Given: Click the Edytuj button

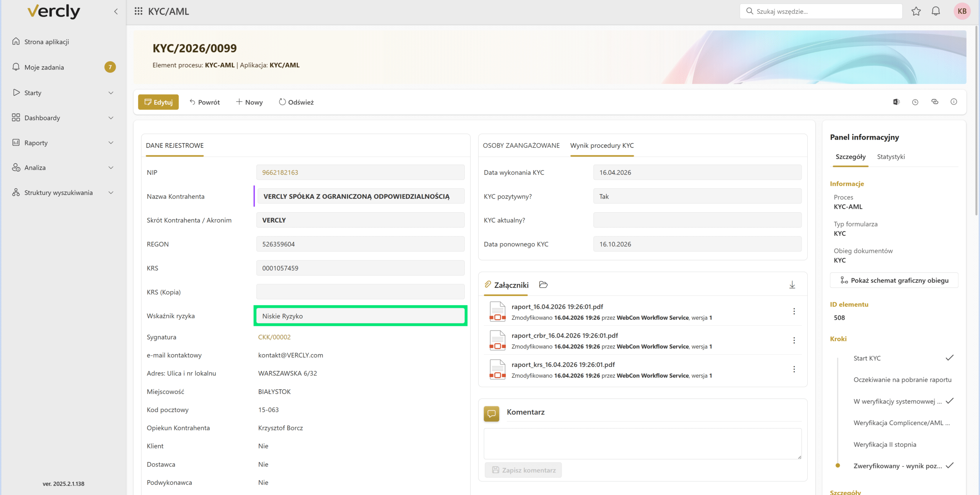Looking at the screenshot, I should click(x=158, y=102).
